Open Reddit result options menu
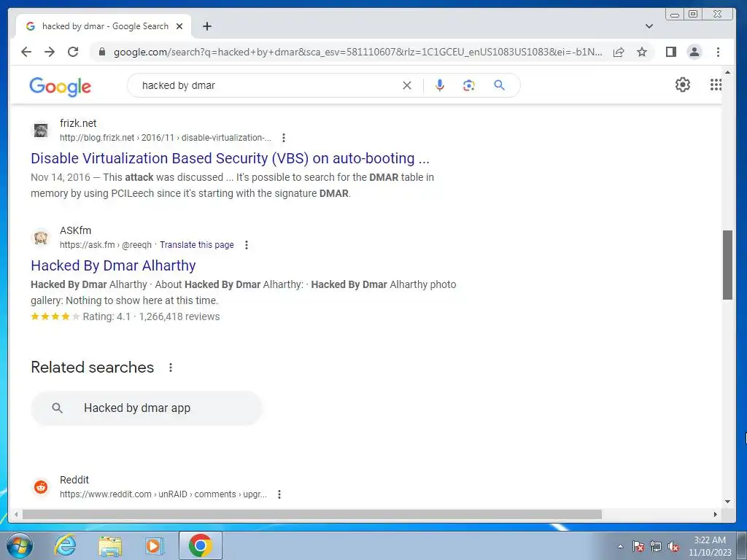This screenshot has width=747, height=560. [279, 494]
